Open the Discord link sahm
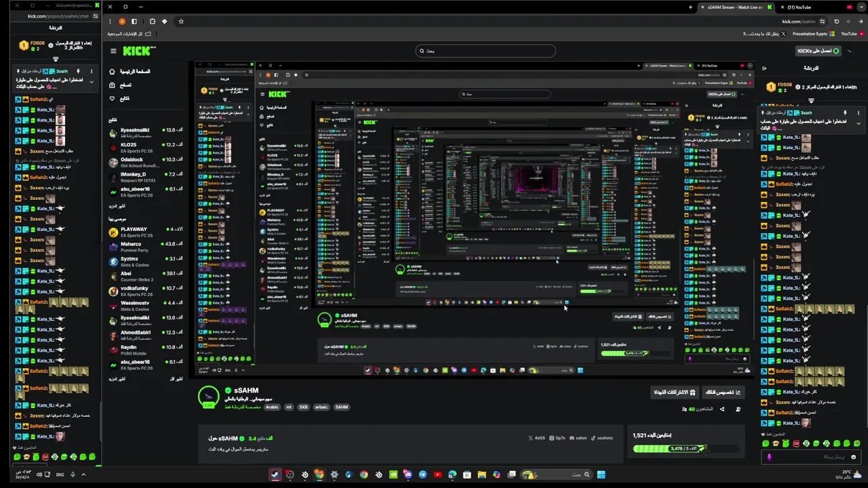Image resolution: width=868 pixels, height=488 pixels. click(578, 439)
